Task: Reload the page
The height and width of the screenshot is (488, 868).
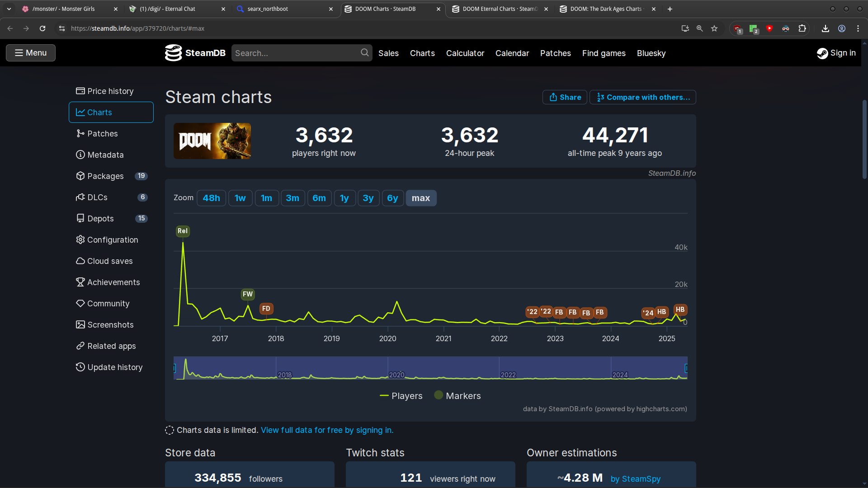Action: 42,28
